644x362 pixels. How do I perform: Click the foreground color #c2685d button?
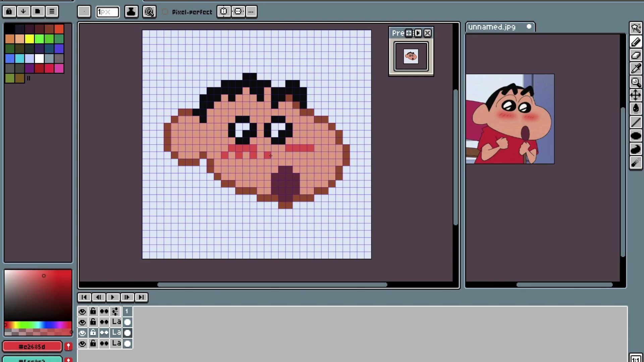pyautogui.click(x=32, y=347)
